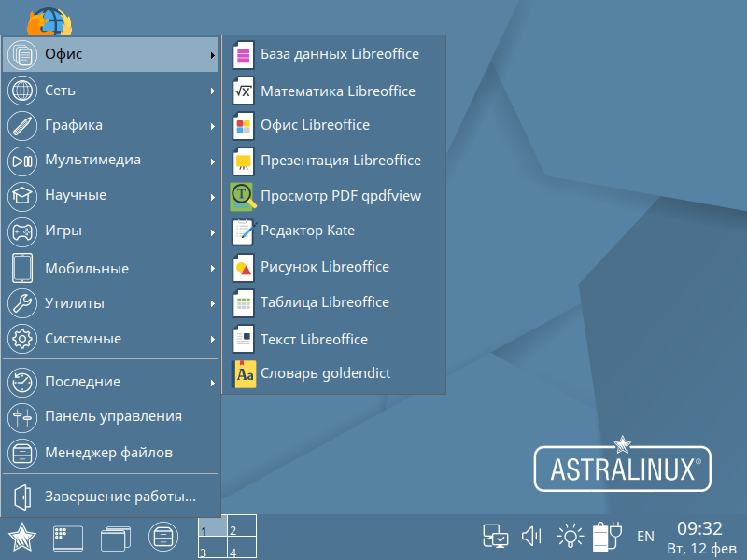
Task: Expand the Игры submenu arrow
Action: coord(213,232)
